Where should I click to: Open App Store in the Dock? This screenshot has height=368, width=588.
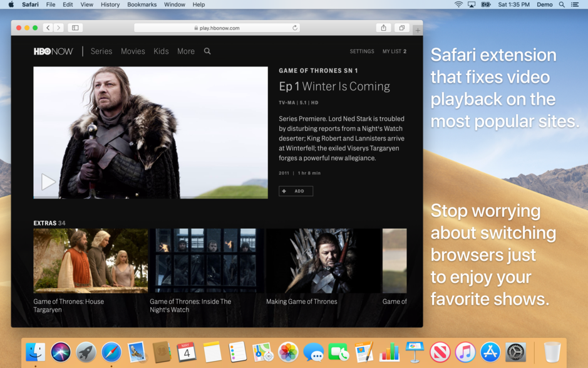(x=490, y=352)
